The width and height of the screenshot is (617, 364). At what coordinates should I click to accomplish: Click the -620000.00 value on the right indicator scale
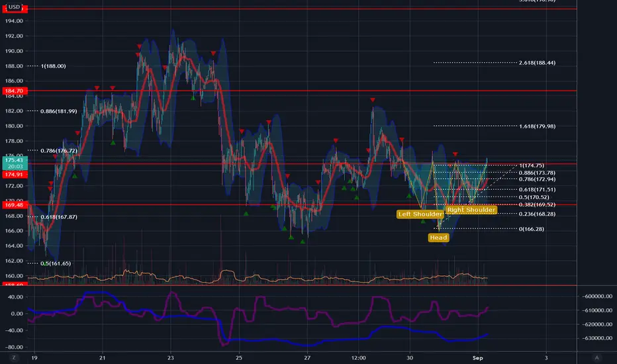tap(597, 324)
